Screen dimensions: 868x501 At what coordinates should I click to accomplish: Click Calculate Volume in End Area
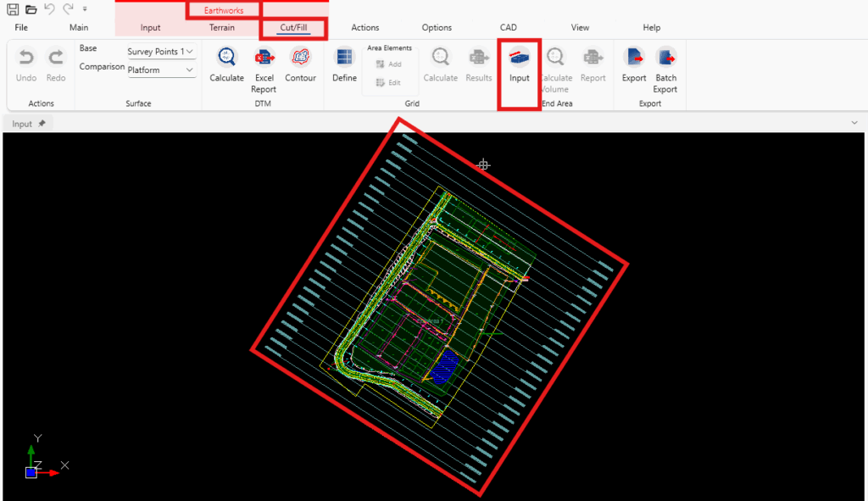pyautogui.click(x=555, y=70)
